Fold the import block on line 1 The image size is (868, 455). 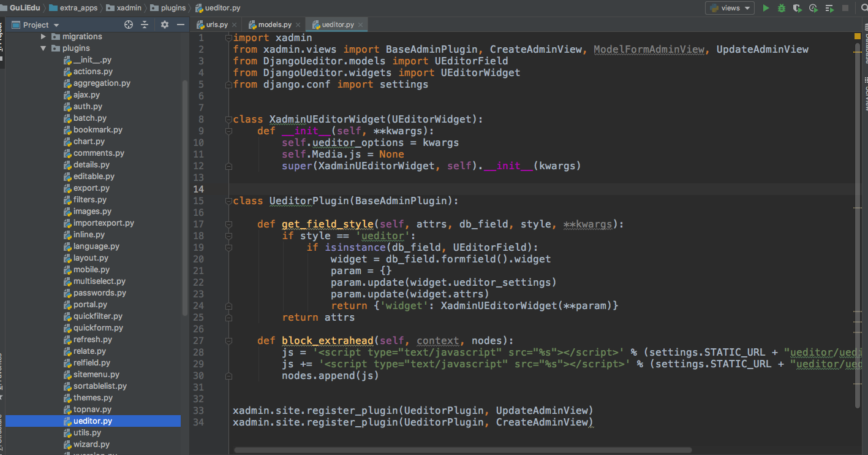(228, 37)
